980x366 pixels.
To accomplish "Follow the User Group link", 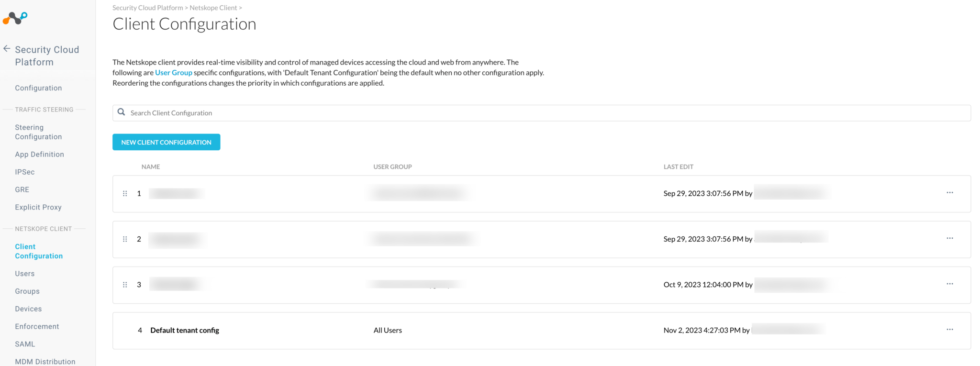I will click(x=173, y=73).
